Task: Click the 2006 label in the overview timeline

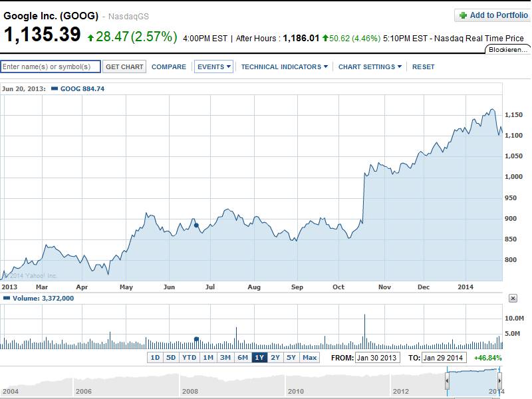Action: pos(84,391)
